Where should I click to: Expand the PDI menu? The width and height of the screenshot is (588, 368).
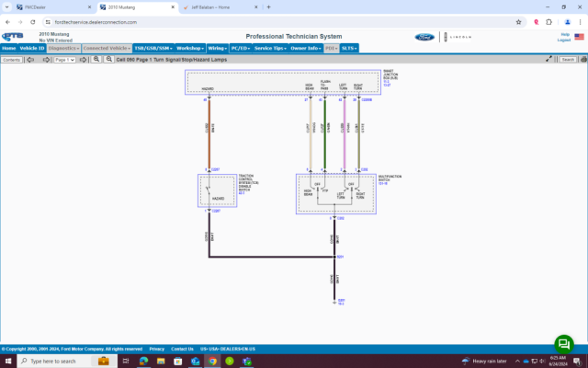pyautogui.click(x=332, y=48)
